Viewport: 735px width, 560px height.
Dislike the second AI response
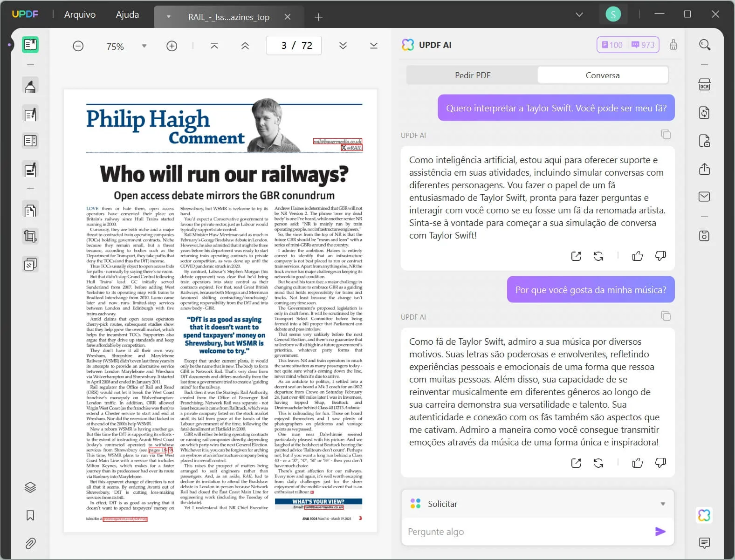[660, 463]
